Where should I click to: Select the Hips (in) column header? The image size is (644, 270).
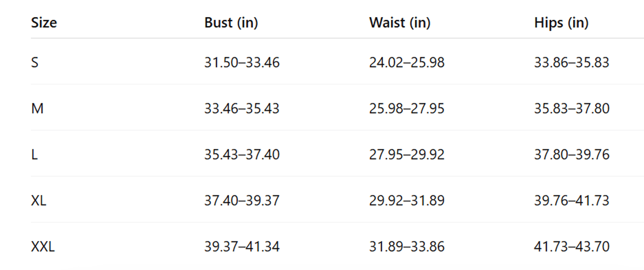point(561,23)
